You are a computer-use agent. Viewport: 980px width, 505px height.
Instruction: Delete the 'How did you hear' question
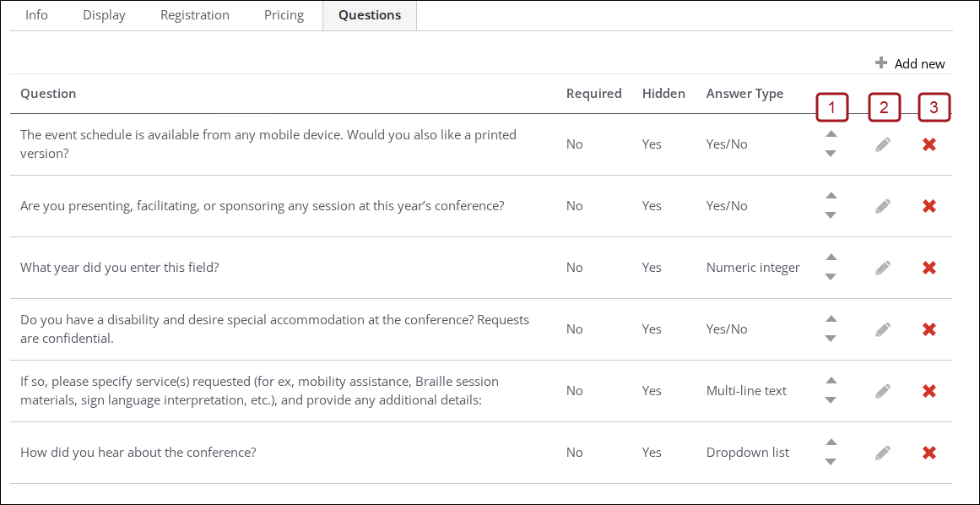[929, 453]
